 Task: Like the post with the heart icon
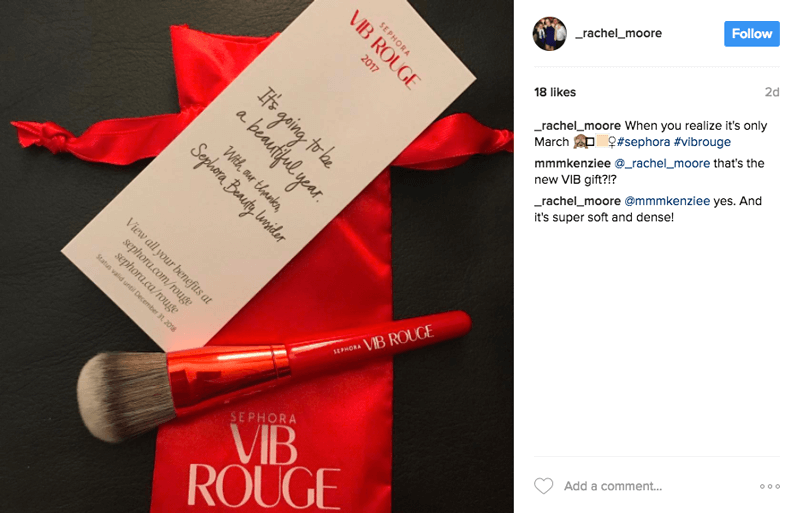tap(543, 486)
